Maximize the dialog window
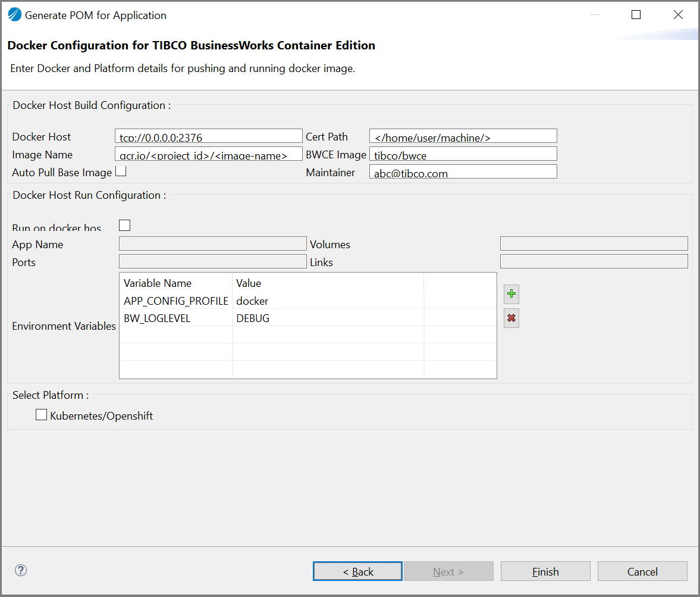Screen dimensions: 700x597 (636, 15)
